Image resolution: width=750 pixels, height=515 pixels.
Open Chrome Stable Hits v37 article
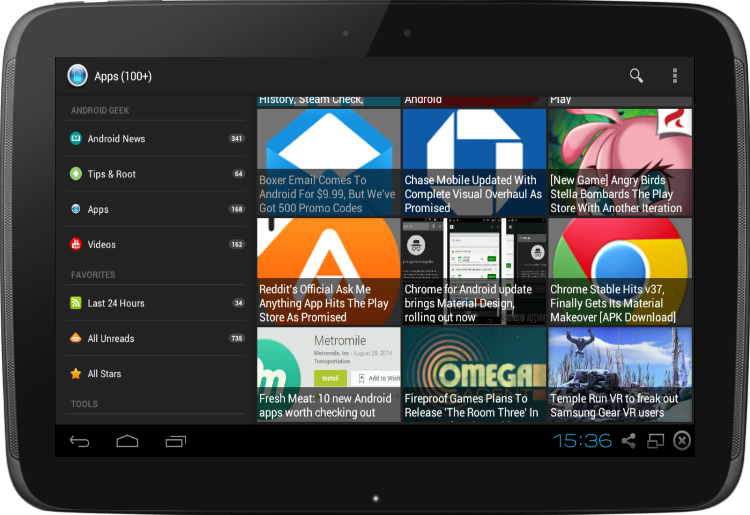pyautogui.click(x=620, y=272)
